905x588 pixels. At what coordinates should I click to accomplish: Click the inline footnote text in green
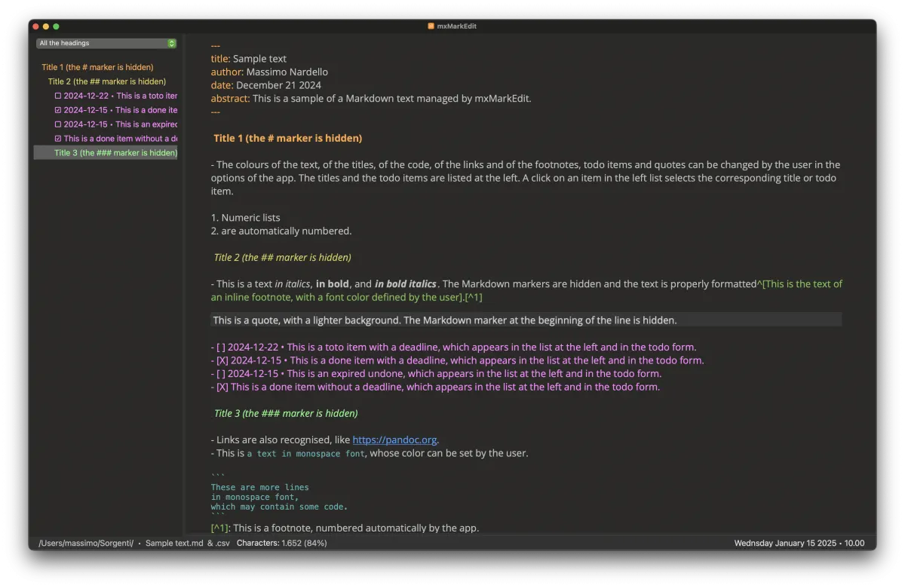(x=527, y=290)
